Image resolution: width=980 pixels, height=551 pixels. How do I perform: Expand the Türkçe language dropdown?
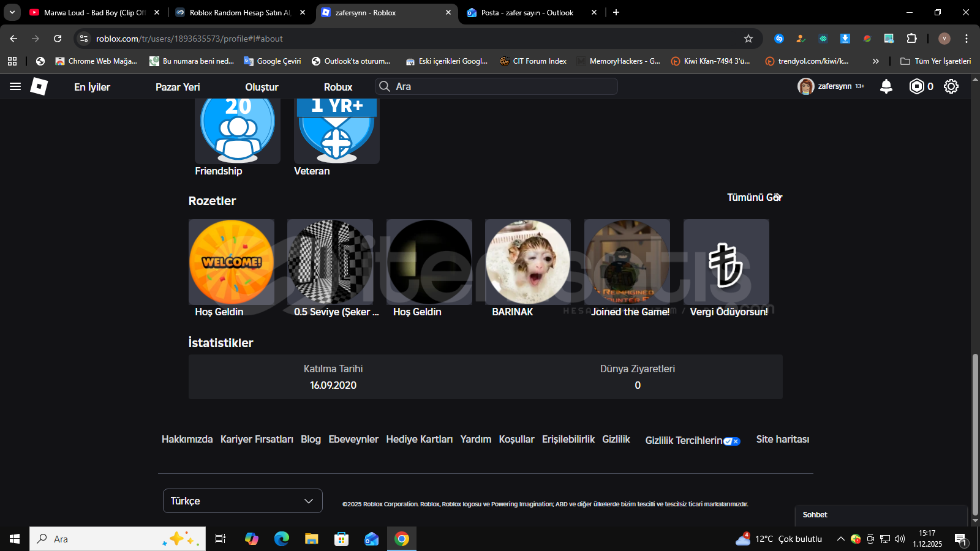click(x=243, y=501)
